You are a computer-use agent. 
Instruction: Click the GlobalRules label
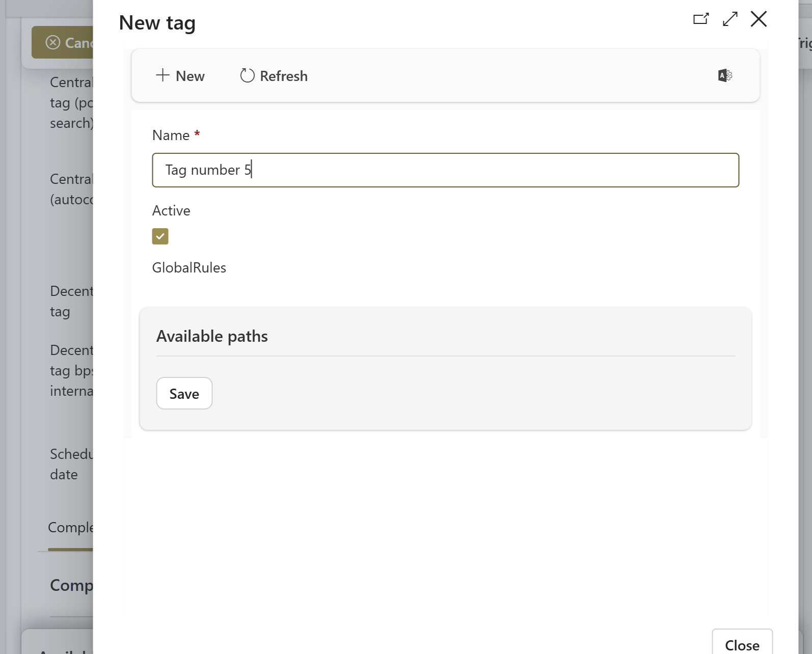189,267
